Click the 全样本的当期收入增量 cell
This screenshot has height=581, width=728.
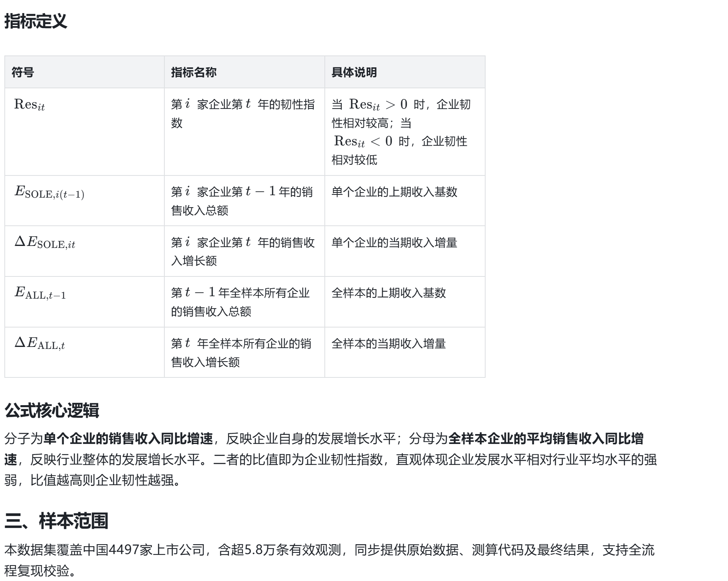[389, 343]
